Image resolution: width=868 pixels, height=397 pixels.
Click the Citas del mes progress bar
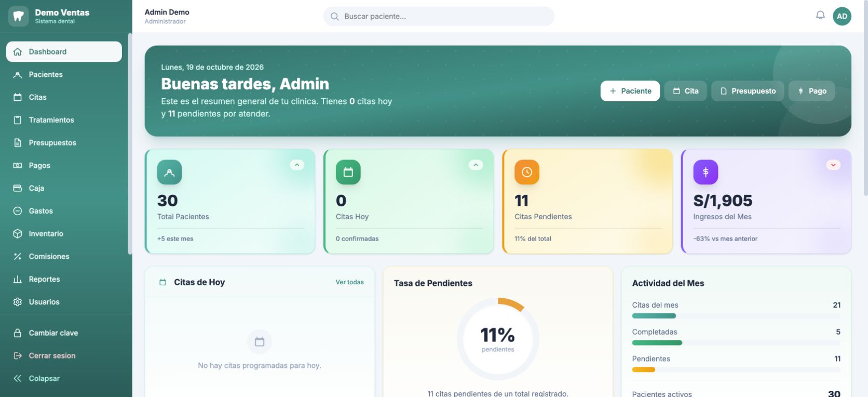(x=736, y=316)
